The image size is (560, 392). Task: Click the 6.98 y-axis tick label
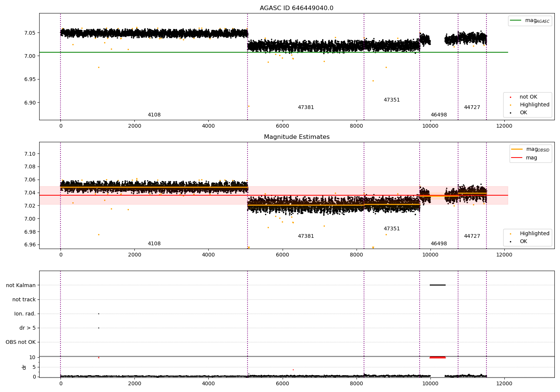[x=30, y=232]
